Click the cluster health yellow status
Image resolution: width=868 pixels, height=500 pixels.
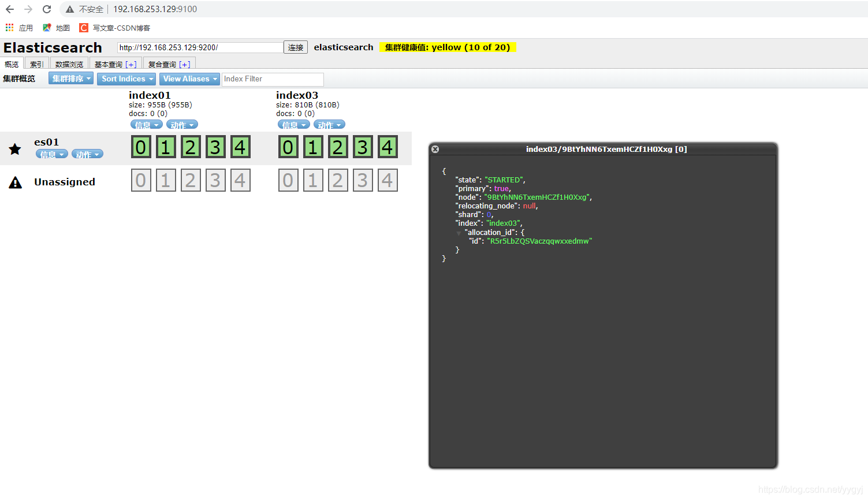pos(448,47)
